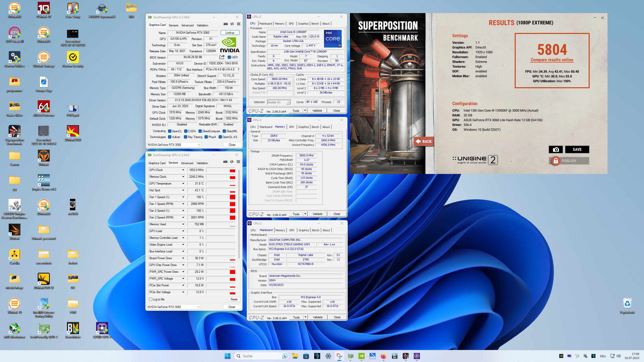Image resolution: width=644 pixels, height=362 pixels.
Task: Click the Superposition screenshot camera button
Action: 556,150
